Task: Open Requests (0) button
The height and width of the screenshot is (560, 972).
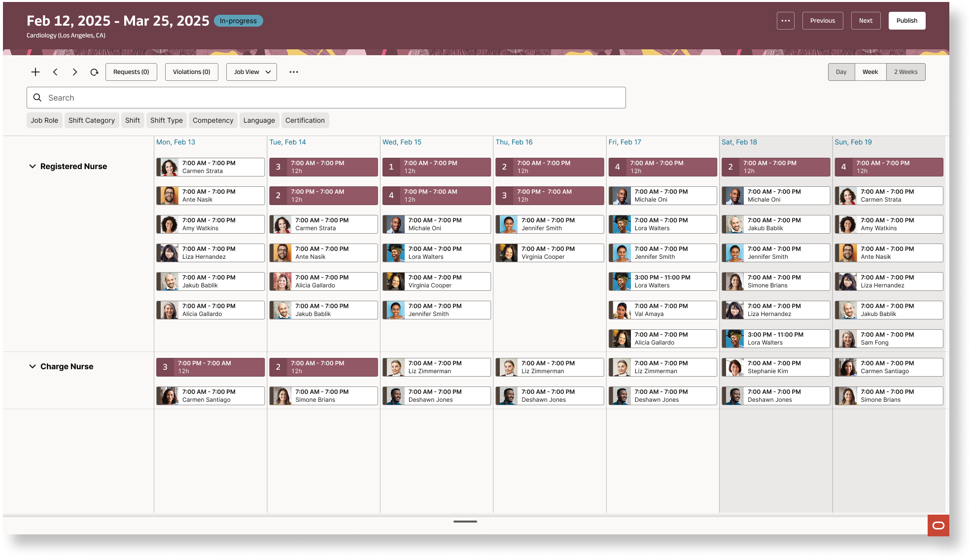Action: coord(131,72)
